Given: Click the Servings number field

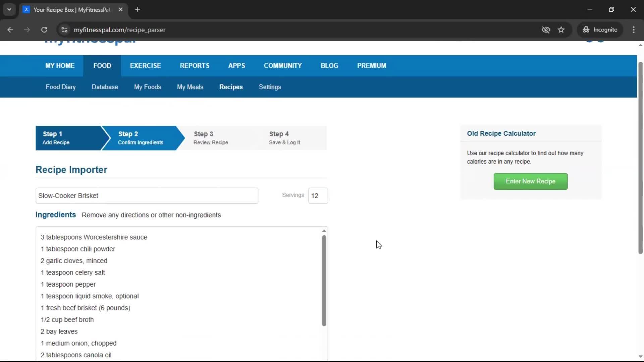Looking at the screenshot, I should click(318, 196).
